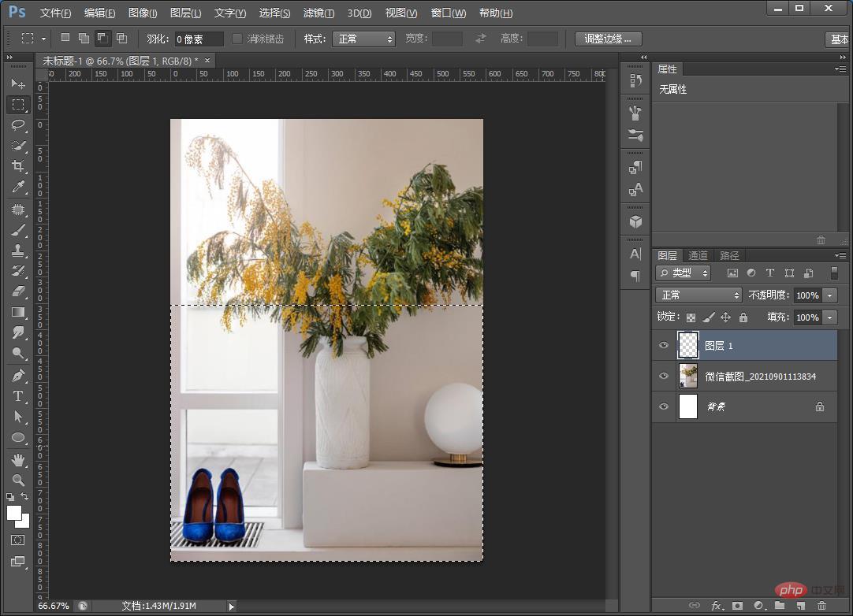Open the blend mode 正常 dropdown
Screen dimensions: 853x616
pyautogui.click(x=698, y=295)
